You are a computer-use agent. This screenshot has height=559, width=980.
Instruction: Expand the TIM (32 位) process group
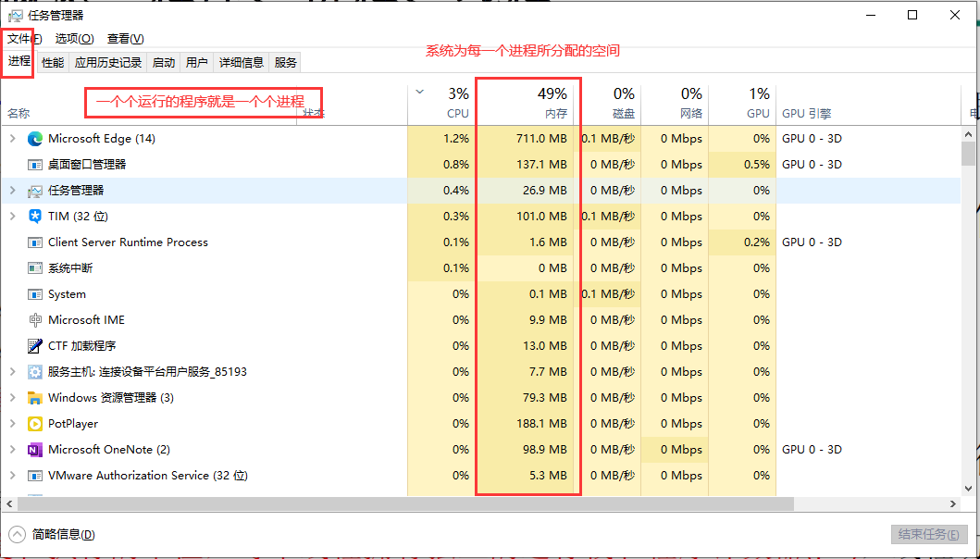click(13, 217)
